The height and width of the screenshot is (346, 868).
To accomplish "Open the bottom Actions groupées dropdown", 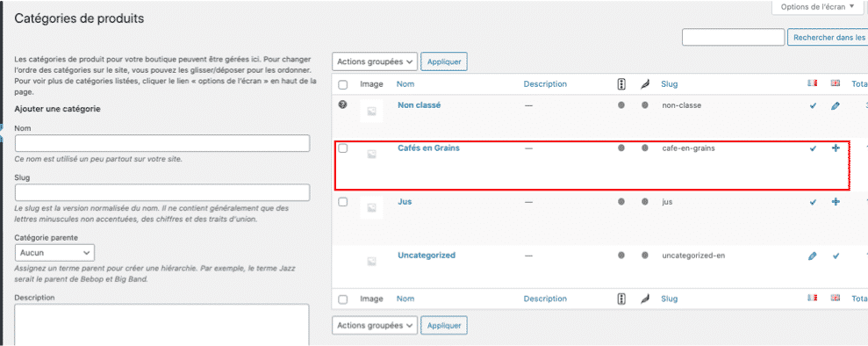I will coord(375,325).
